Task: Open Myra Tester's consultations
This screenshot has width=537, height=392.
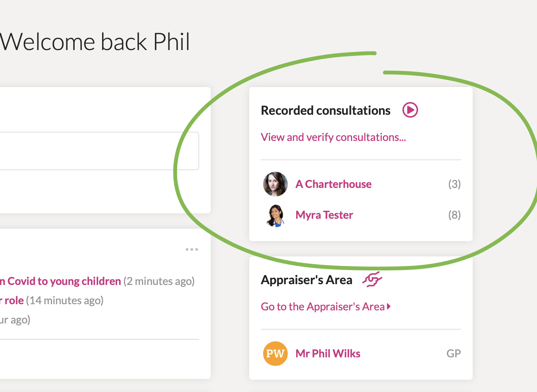Action: coord(324,215)
